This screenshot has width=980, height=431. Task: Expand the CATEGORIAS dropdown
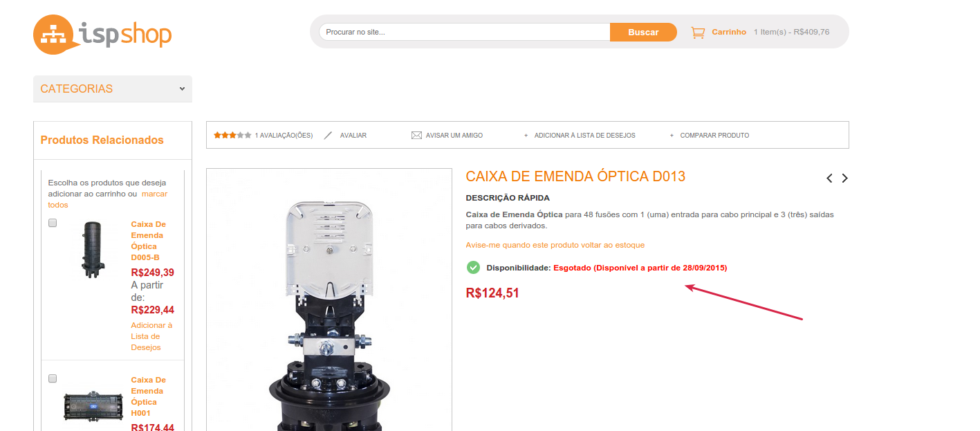click(x=113, y=89)
